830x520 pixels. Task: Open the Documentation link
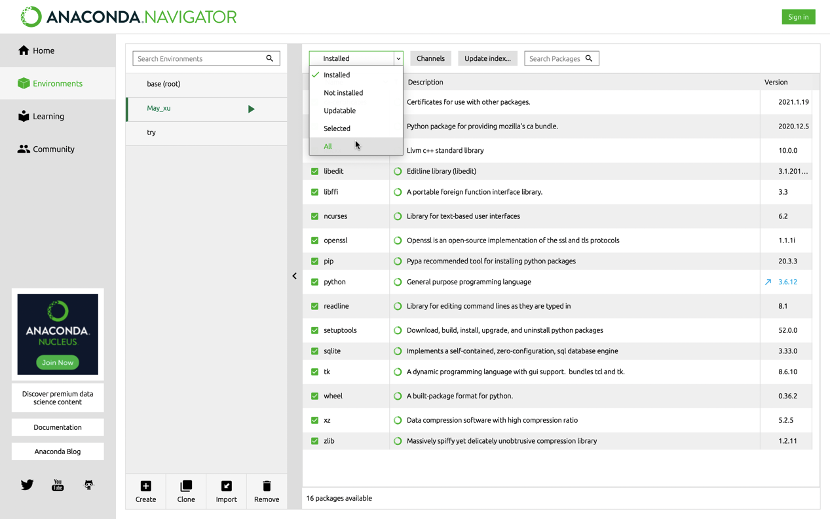click(58, 427)
